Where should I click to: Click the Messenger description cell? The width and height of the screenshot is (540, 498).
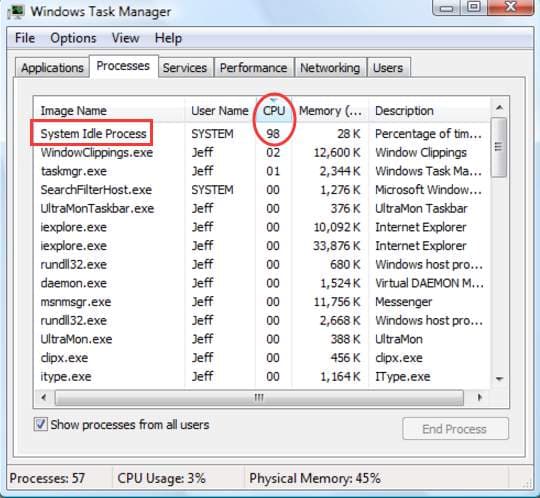coord(404,302)
